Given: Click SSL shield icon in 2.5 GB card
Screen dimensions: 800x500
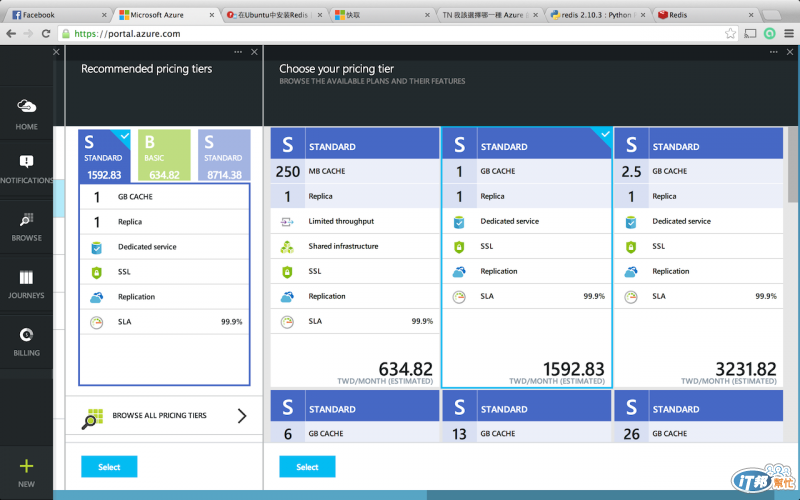Looking at the screenshot, I should (631, 247).
